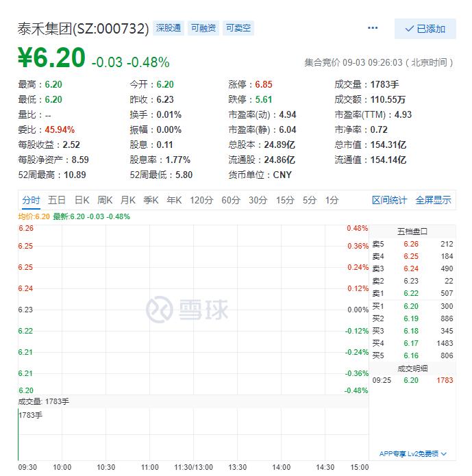Screen dimensions: 472x476
Task: Open the 周K chart tab
Action: tap(105, 201)
